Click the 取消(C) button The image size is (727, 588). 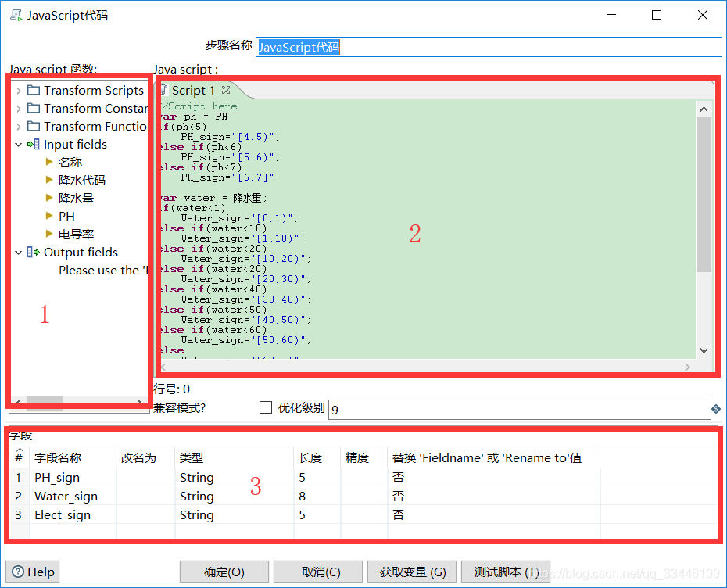[318, 572]
